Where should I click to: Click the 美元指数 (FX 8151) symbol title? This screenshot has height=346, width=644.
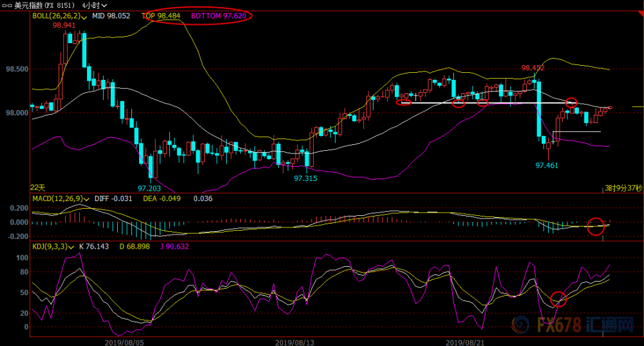pos(44,5)
